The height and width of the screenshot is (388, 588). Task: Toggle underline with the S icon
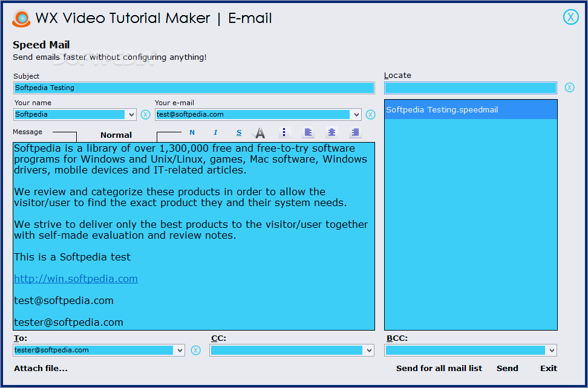point(239,132)
